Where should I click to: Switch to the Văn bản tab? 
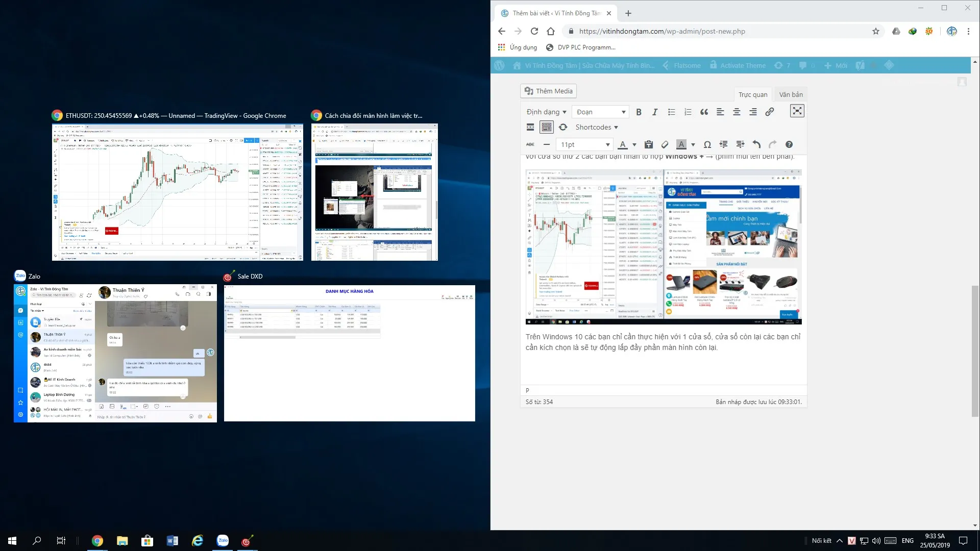pyautogui.click(x=790, y=94)
